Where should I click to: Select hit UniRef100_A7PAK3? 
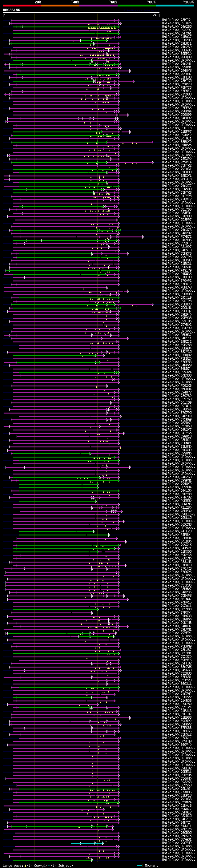pyautogui.click(x=177, y=565)
